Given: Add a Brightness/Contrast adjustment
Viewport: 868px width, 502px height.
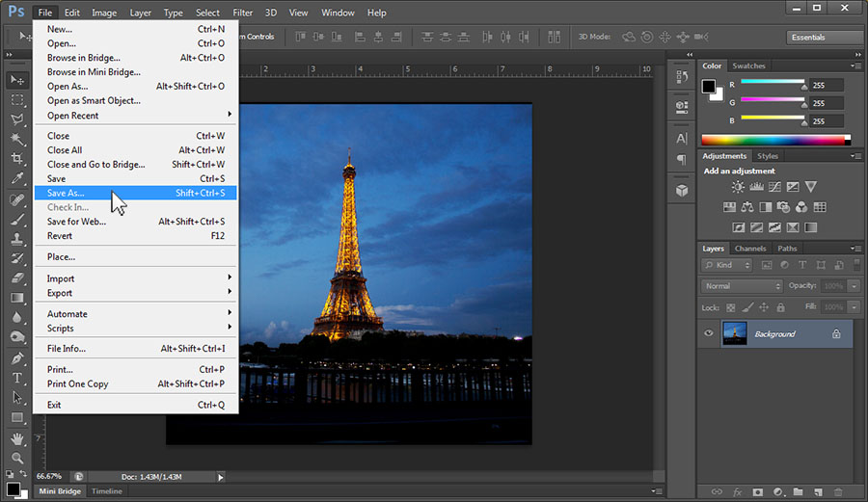Looking at the screenshot, I should click(738, 187).
